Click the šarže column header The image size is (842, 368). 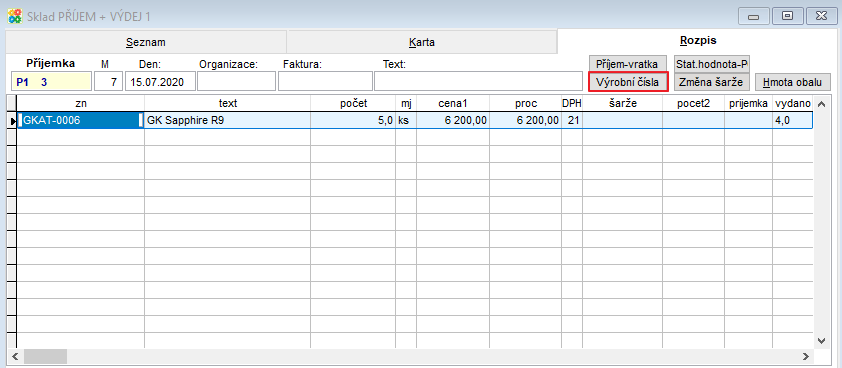(622, 103)
